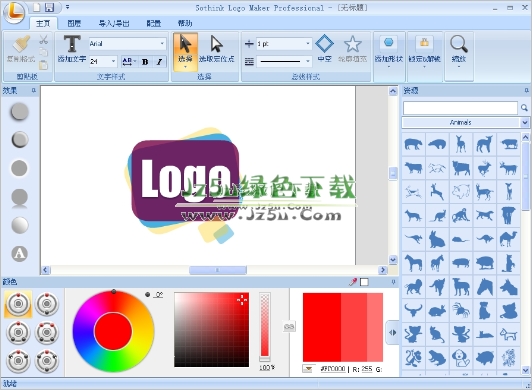Screen dimensions: 532x390
Task: Select the triad three-dot color scheme
Action: tap(18, 332)
